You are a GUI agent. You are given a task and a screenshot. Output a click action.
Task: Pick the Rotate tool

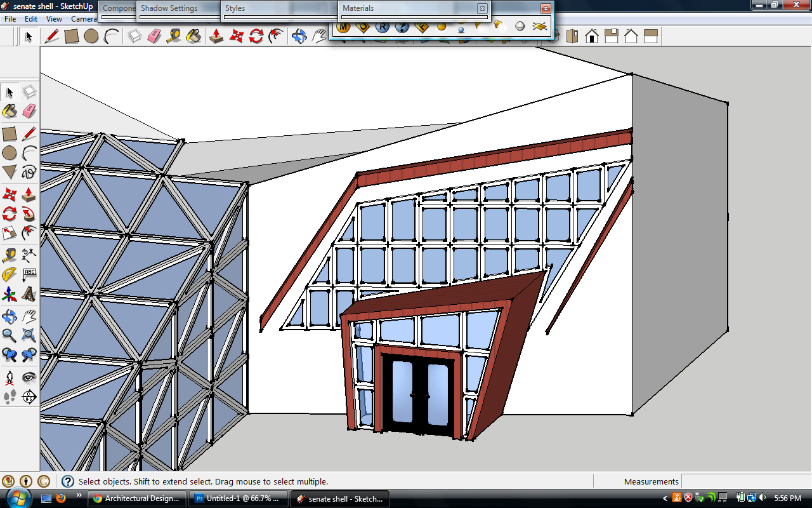point(9,214)
